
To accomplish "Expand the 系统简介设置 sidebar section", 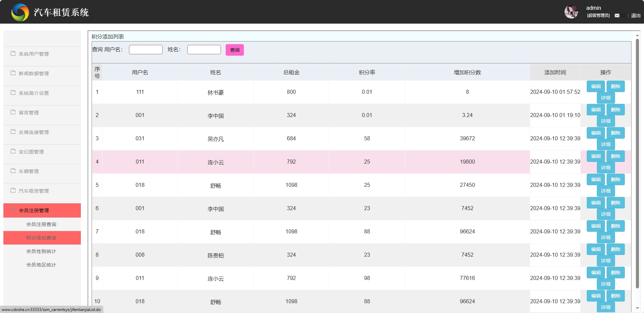I will 34,93.
